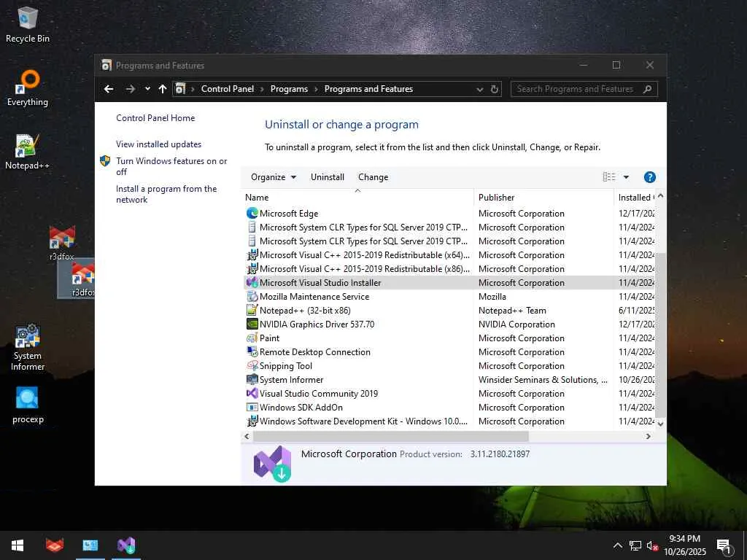Click the Programs and Features breadcrumb

368,89
